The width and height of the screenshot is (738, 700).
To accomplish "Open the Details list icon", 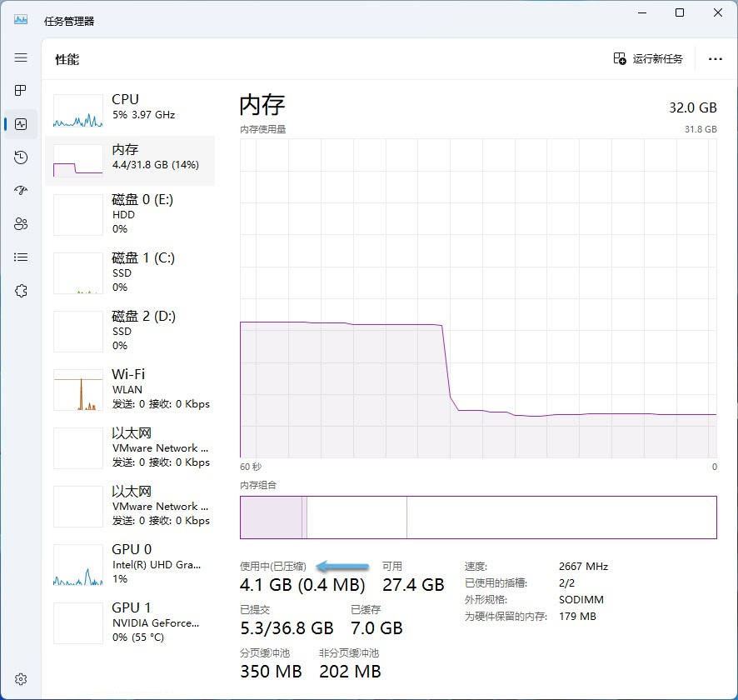I will [x=21, y=257].
